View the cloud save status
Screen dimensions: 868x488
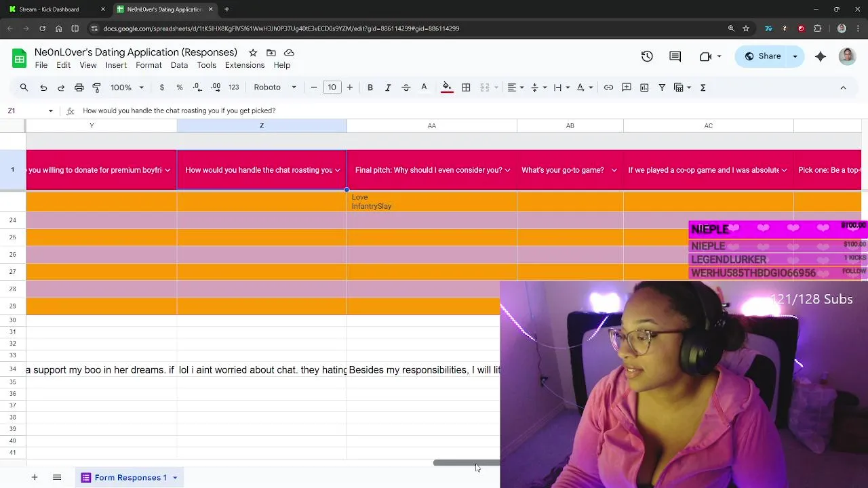pos(289,53)
